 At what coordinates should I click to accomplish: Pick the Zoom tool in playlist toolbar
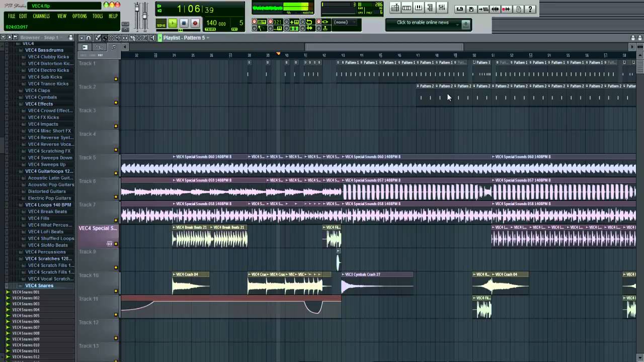pos(145,38)
